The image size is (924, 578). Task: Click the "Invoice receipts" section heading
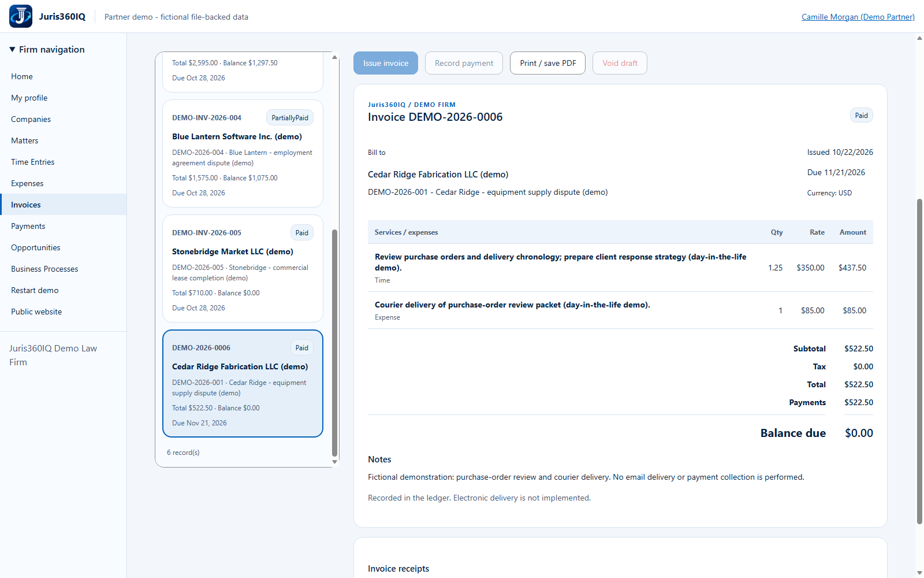point(398,569)
